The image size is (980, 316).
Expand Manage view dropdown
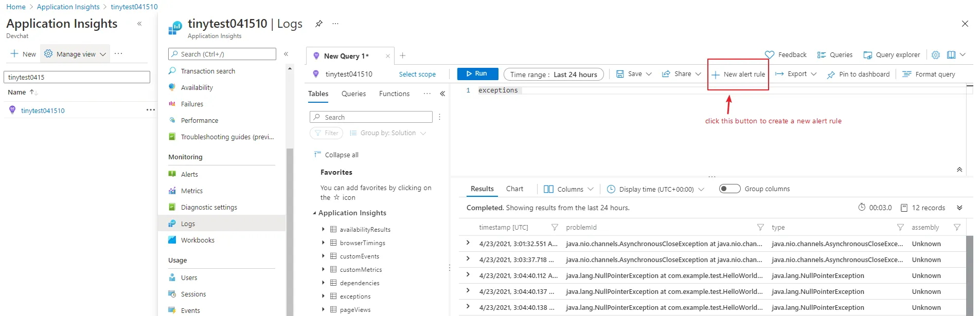(75, 54)
